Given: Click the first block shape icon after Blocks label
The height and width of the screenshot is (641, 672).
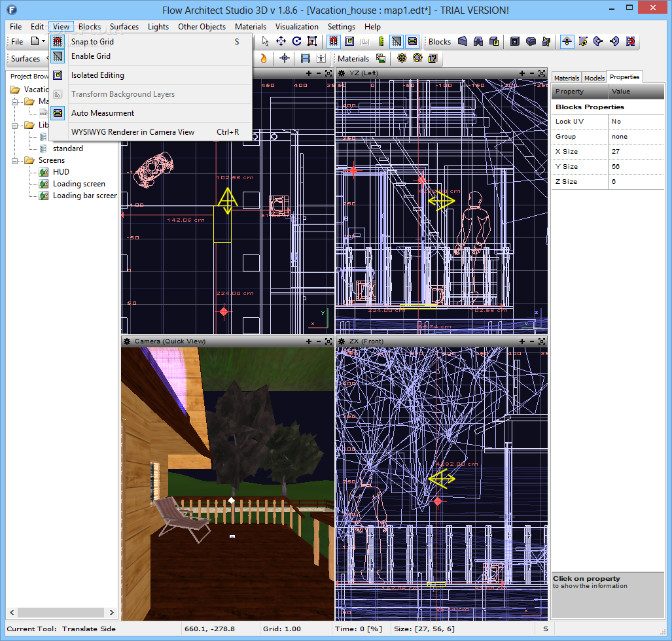Looking at the screenshot, I should pyautogui.click(x=463, y=41).
